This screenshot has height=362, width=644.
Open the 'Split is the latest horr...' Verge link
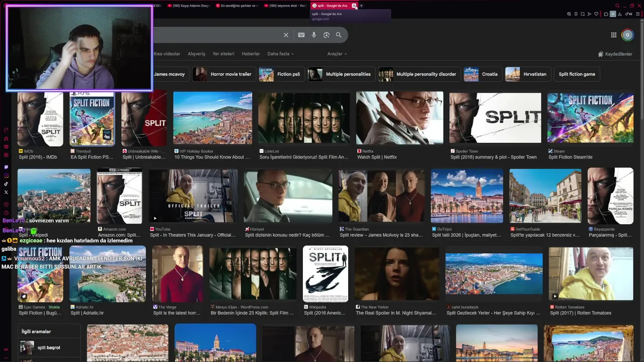pos(177,313)
